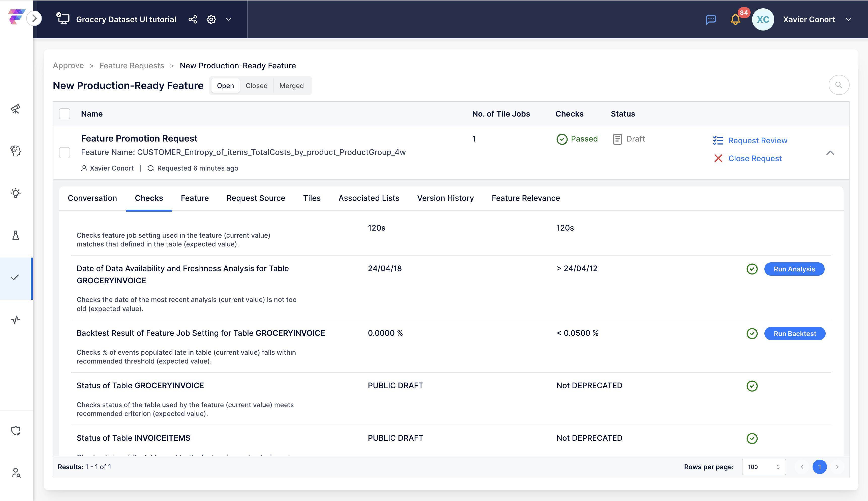Screen dimensions: 868x501
Task: Open the Feature Relevance tab
Action: point(525,198)
